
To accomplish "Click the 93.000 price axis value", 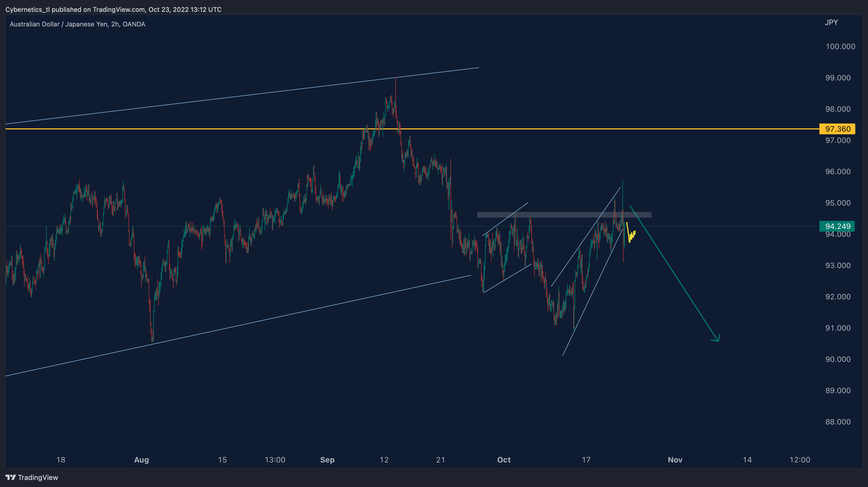I will (x=838, y=266).
